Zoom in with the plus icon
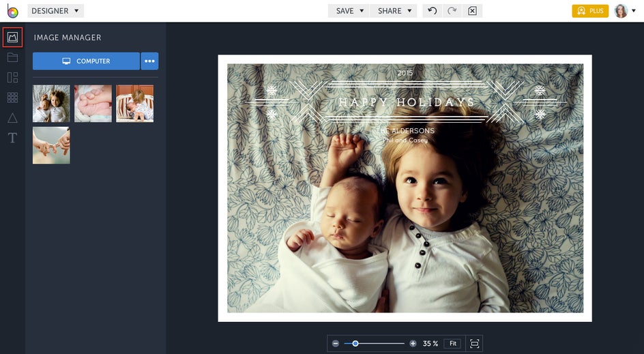The width and height of the screenshot is (644, 354). (413, 343)
